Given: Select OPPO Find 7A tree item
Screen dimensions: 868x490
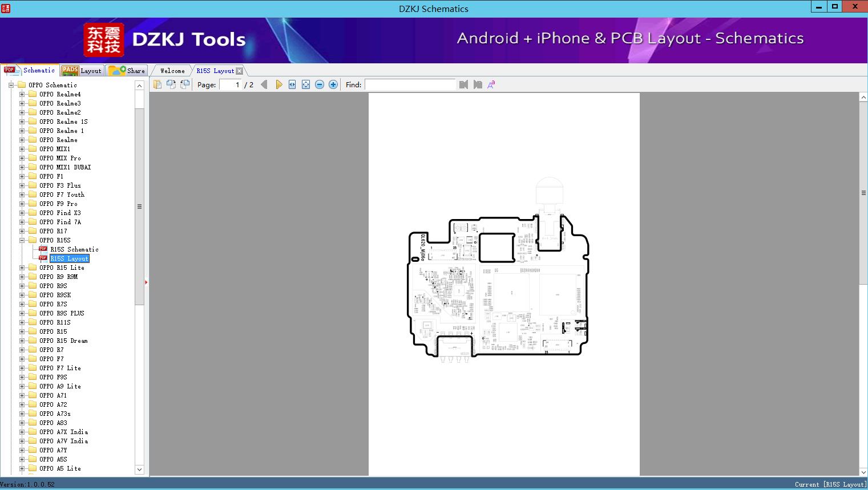Looking at the screenshot, I should (60, 222).
